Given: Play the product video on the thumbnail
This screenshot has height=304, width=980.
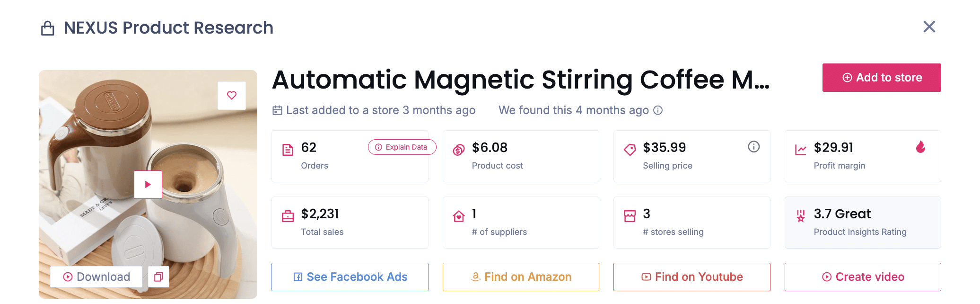Looking at the screenshot, I should (148, 184).
